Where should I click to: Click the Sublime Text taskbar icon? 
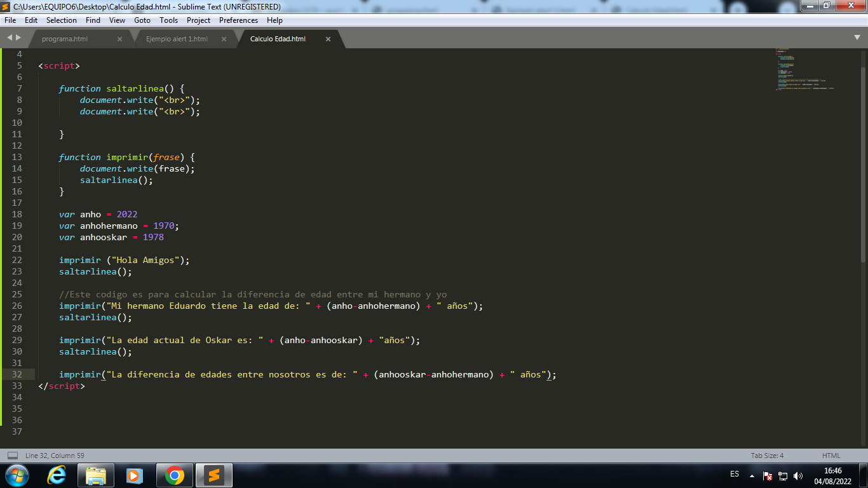(214, 475)
